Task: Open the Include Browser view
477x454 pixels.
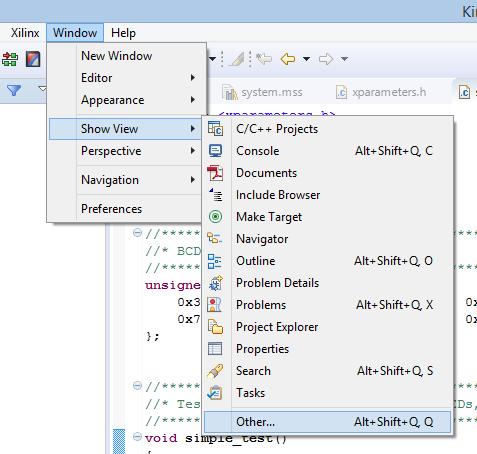Action: (x=327, y=195)
